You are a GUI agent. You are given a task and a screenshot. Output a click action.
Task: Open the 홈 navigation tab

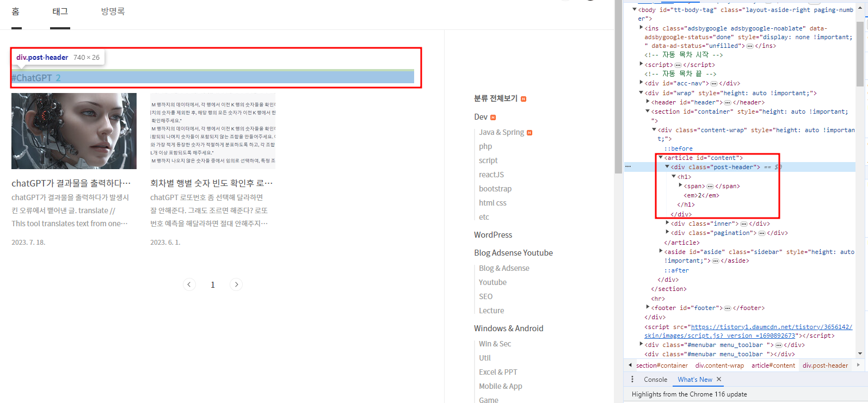pos(16,11)
